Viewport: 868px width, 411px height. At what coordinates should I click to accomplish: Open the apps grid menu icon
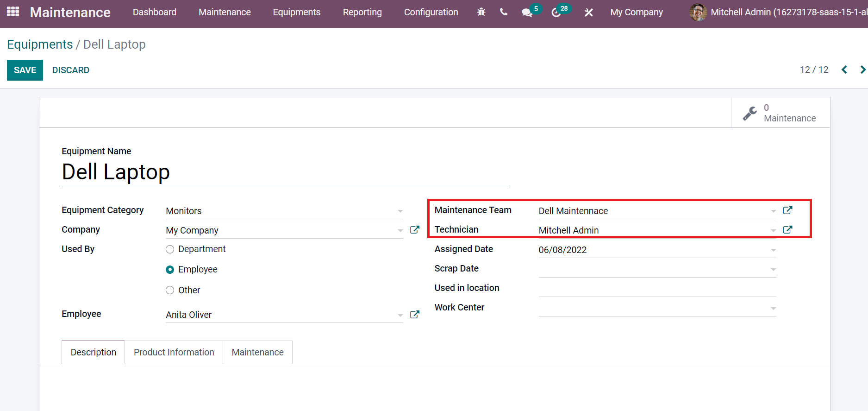[13, 12]
